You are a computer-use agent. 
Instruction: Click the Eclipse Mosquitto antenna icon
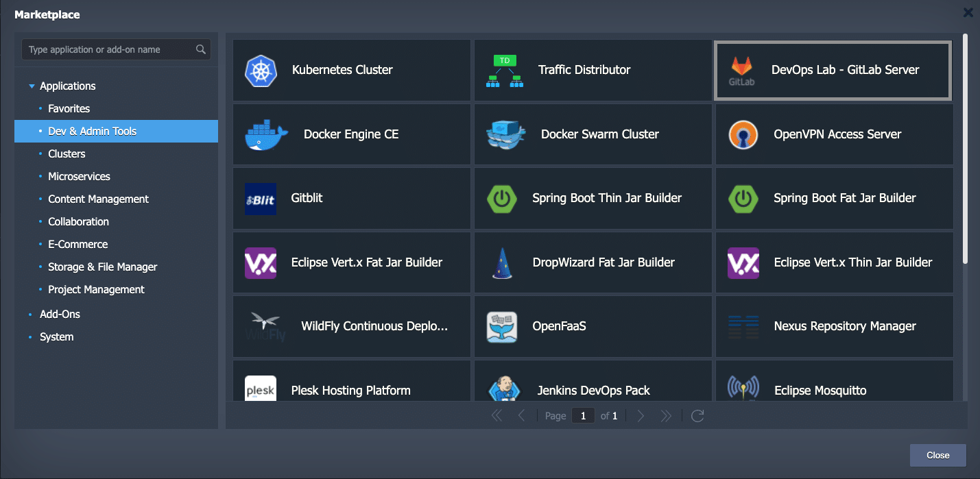pyautogui.click(x=743, y=388)
